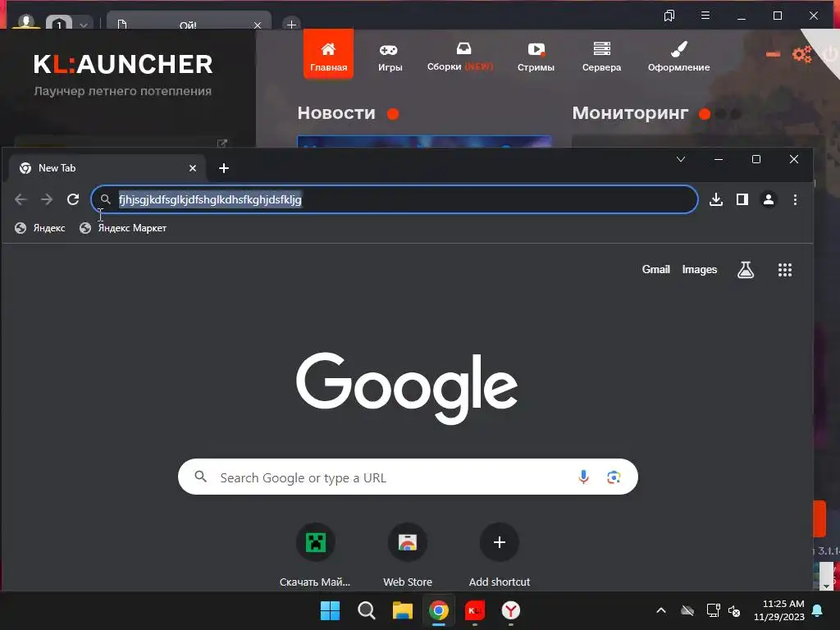
Task: Open the Web Store shortcut
Action: click(x=408, y=555)
